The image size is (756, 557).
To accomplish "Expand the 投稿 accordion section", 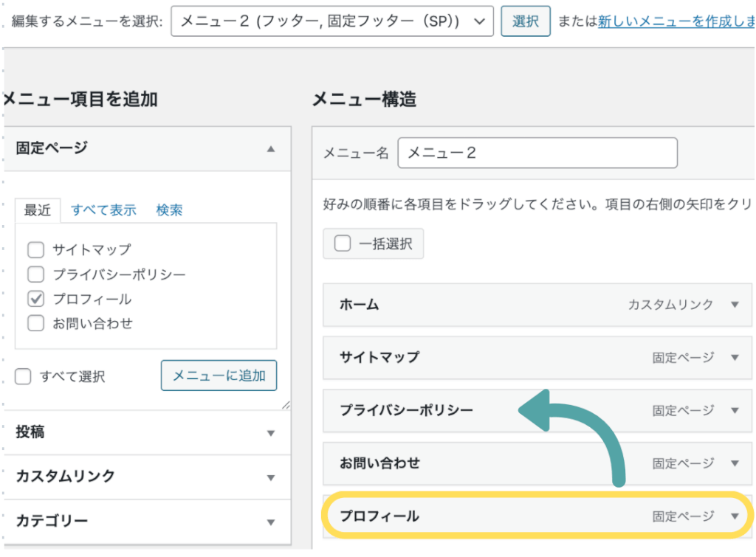I will (270, 433).
